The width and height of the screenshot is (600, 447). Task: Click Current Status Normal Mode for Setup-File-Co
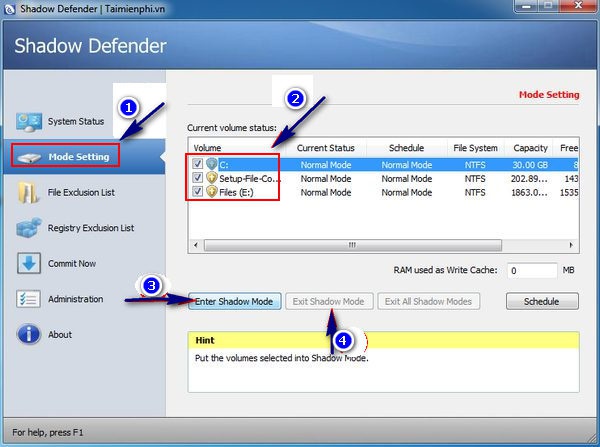[326, 179]
